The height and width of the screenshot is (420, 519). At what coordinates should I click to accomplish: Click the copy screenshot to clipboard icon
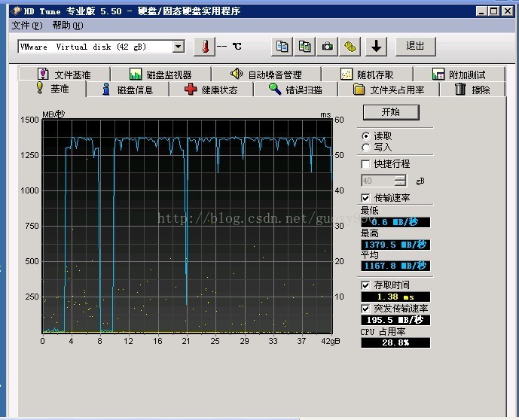pos(304,47)
